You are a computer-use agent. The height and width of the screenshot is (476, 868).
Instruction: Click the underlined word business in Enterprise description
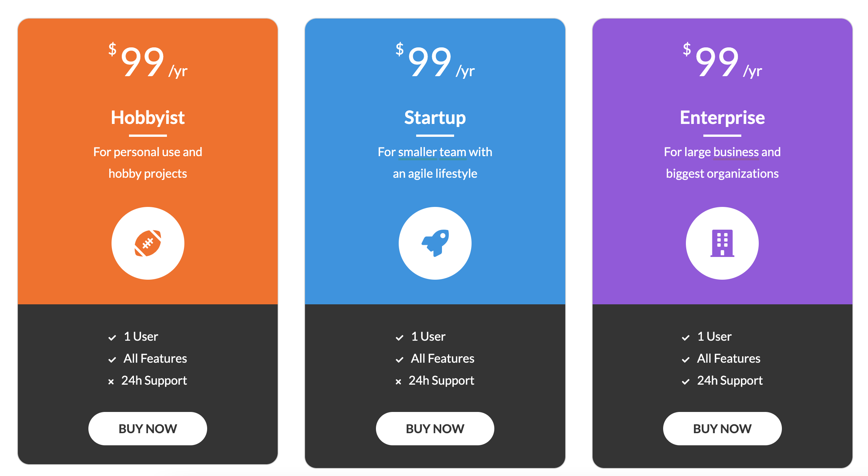click(736, 152)
